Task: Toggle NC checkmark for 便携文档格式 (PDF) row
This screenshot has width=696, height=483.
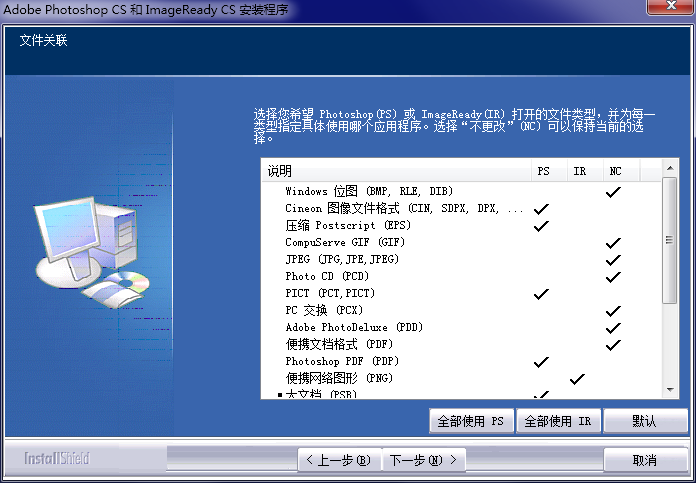Action: pyautogui.click(x=613, y=344)
